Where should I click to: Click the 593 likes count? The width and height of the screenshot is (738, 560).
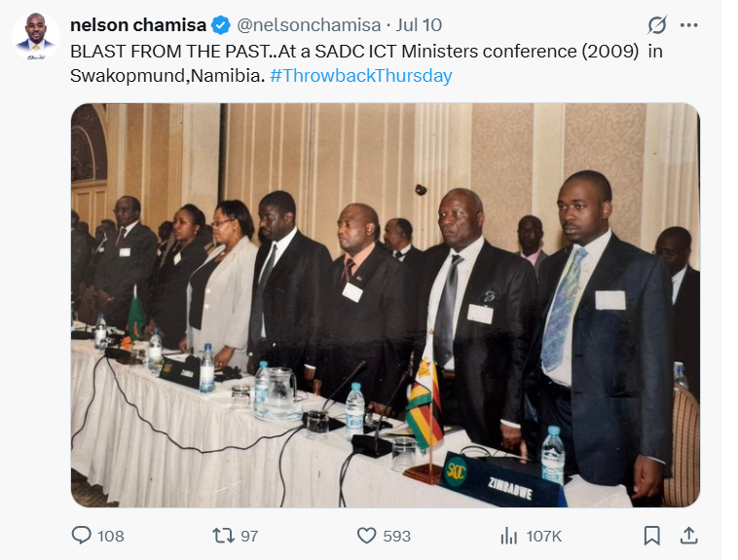pyautogui.click(x=397, y=536)
